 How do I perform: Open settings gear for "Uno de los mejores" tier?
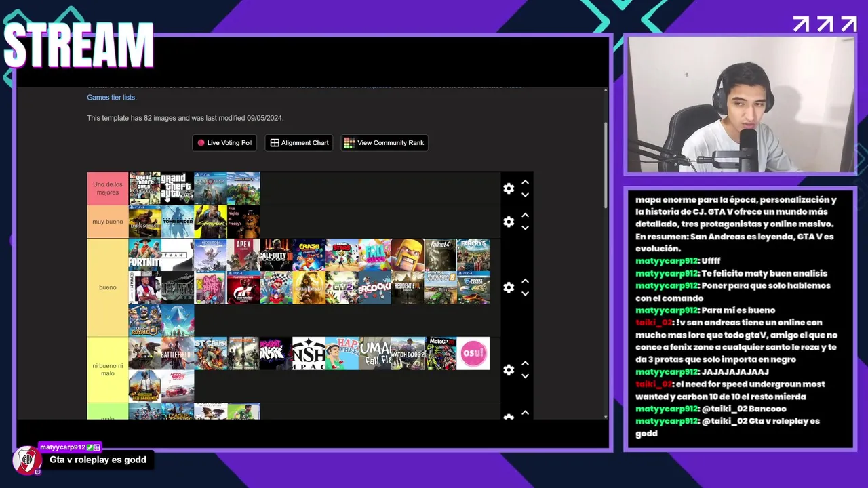point(509,188)
